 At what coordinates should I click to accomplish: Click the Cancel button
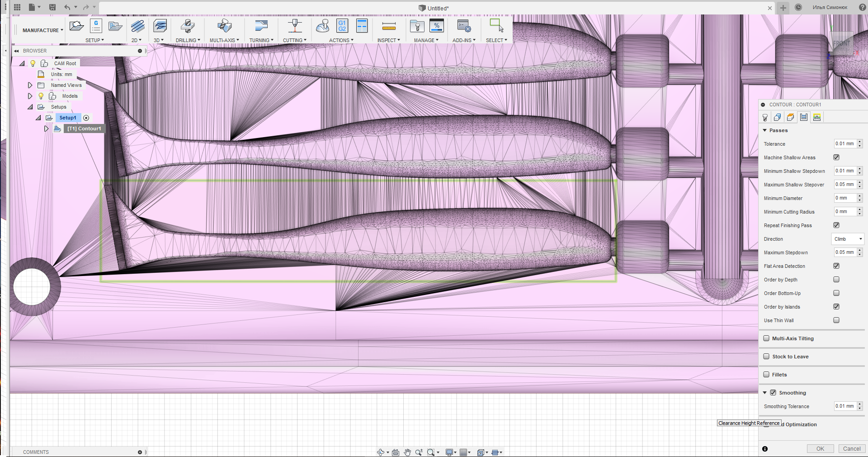coord(852,449)
